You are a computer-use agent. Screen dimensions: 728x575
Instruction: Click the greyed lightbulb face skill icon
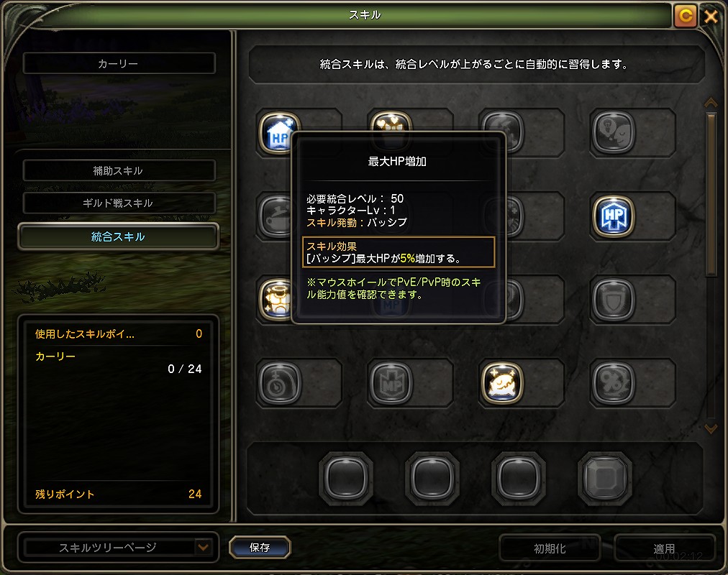point(614,133)
